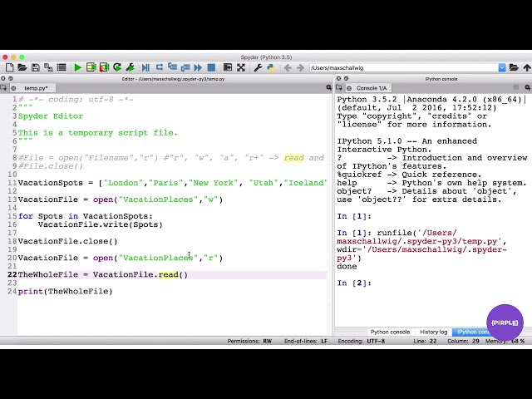Switch to the History log tab
Viewport: 532px width, 399px height.
434,332
